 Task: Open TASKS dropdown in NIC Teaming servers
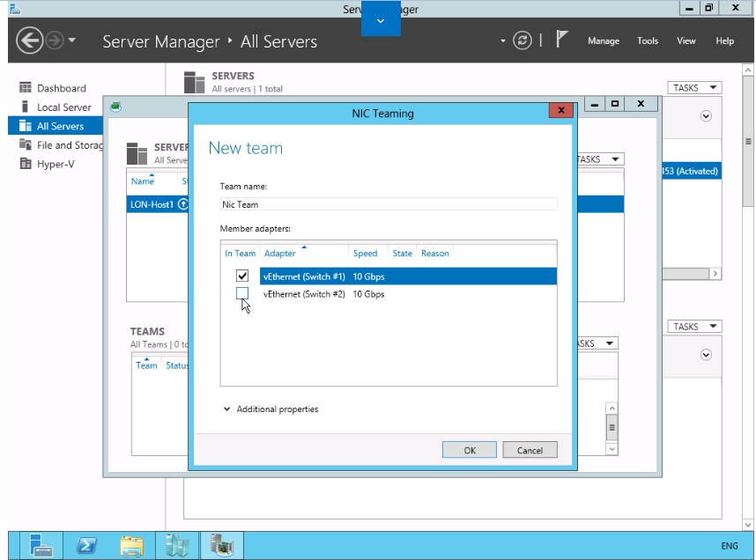[x=599, y=159]
